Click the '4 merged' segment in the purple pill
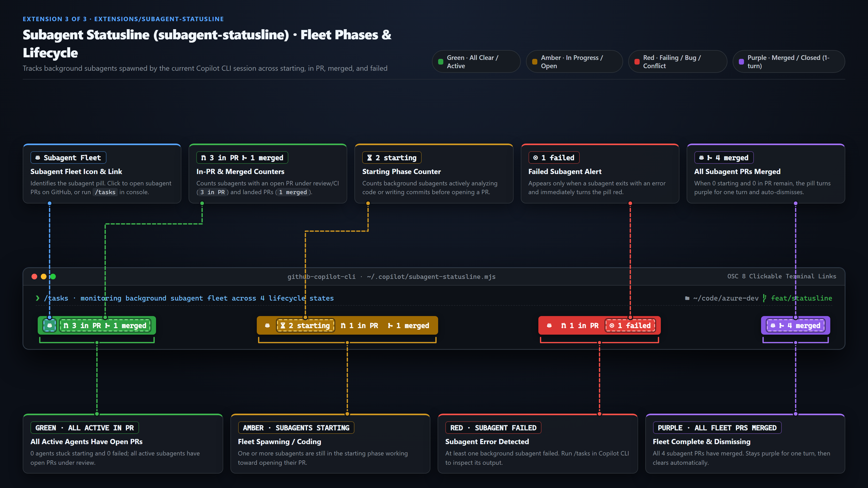This screenshot has height=488, width=868. [x=796, y=326]
